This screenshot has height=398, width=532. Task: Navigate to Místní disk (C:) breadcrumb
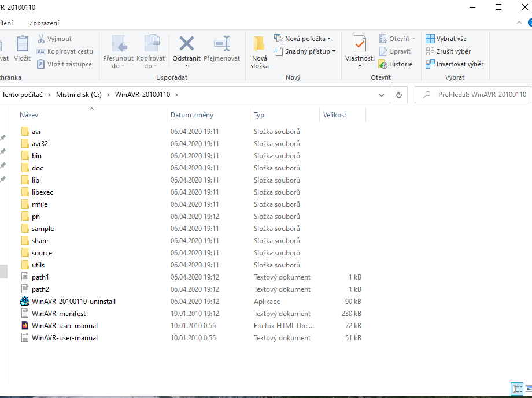coord(79,95)
